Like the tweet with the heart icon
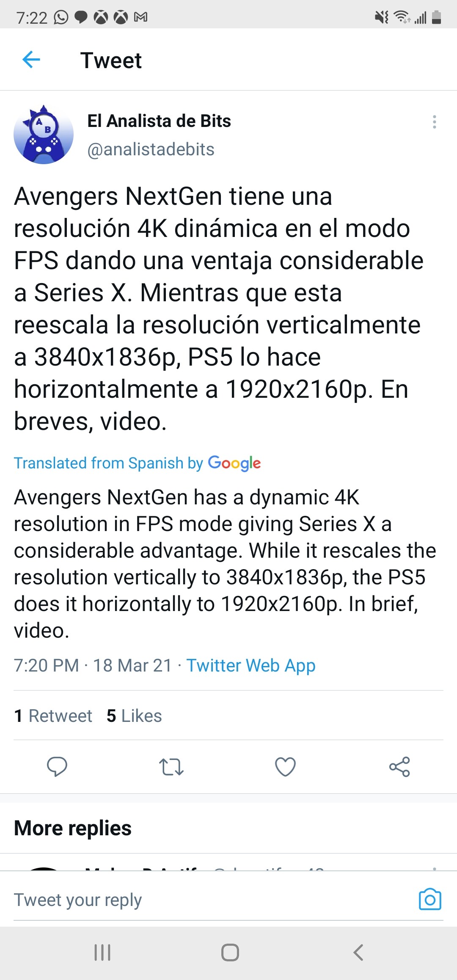 (x=285, y=766)
